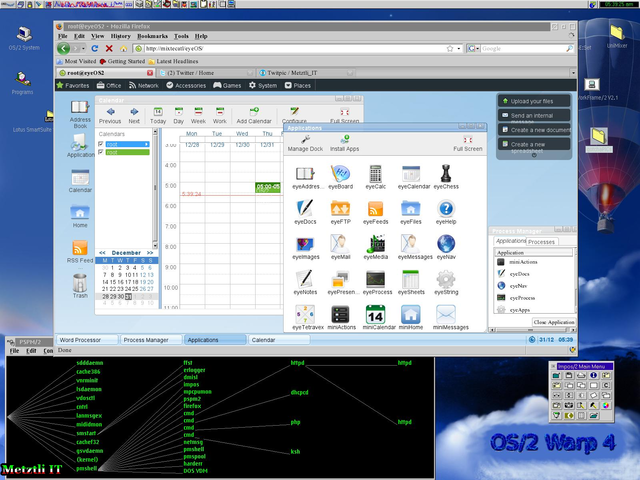This screenshot has width=640, height=480.
Task: Open the eyeTetravex game icon
Action: point(305,315)
